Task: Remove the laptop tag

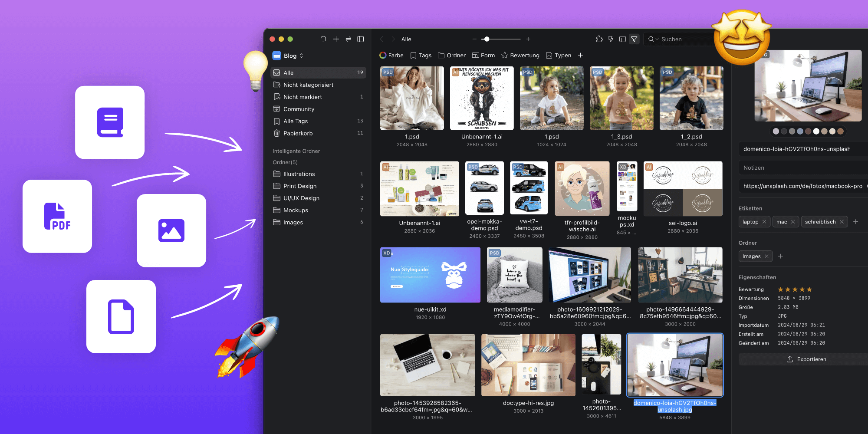Action: coord(764,222)
